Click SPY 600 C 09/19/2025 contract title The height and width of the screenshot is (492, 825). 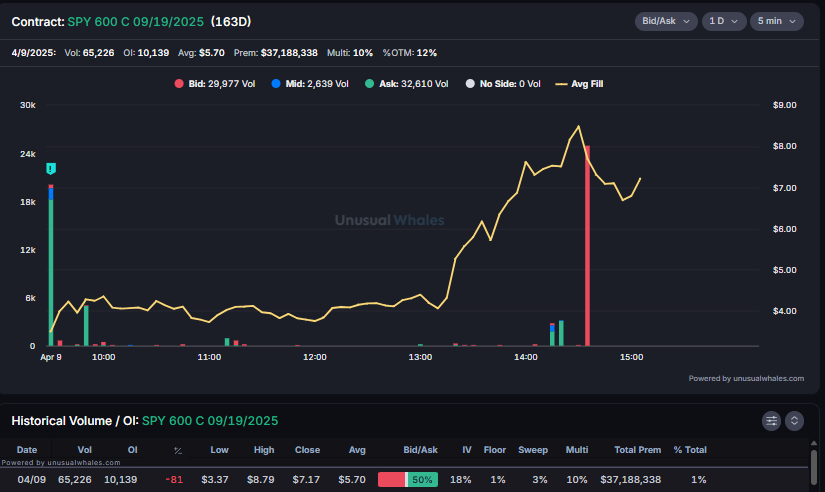[135, 22]
